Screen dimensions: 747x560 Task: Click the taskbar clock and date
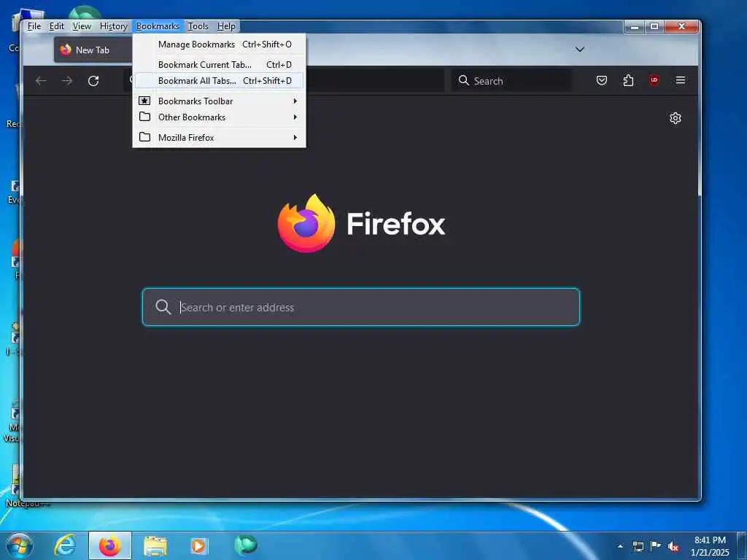tap(710, 546)
